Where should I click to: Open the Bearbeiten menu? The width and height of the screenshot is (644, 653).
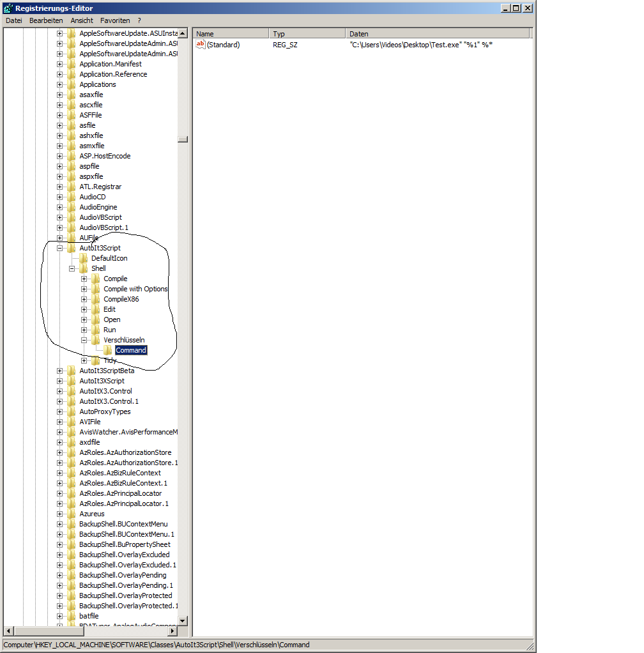point(46,20)
